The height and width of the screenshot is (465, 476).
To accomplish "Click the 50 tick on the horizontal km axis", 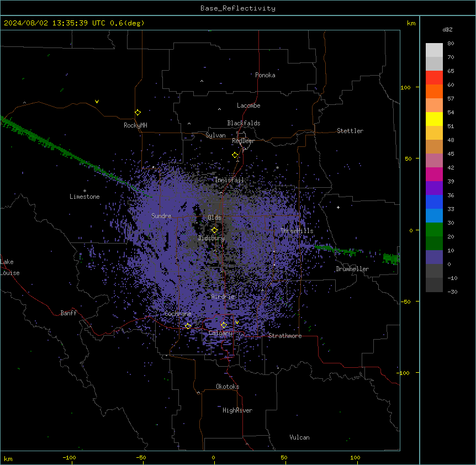I will coord(284,457).
